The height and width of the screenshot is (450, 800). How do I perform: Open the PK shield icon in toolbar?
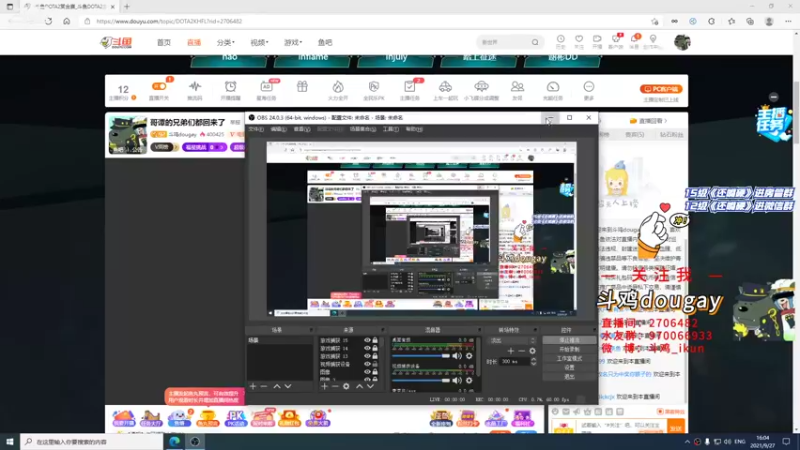tap(373, 86)
